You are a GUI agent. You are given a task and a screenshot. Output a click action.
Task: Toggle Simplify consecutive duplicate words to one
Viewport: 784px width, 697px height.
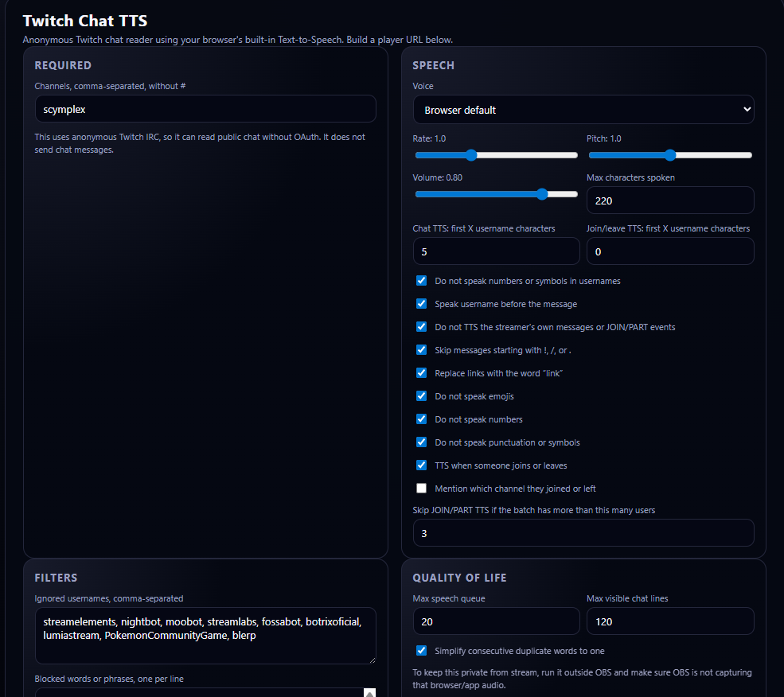(422, 651)
